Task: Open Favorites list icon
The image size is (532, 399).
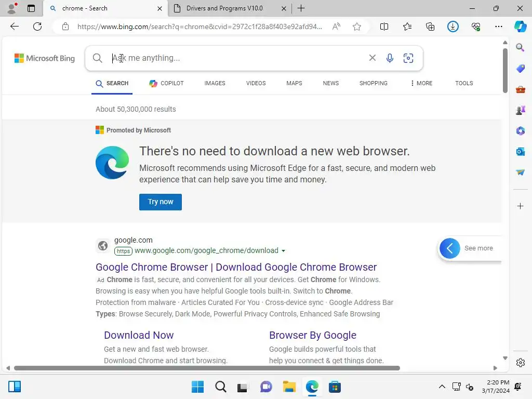Action: tap(407, 26)
